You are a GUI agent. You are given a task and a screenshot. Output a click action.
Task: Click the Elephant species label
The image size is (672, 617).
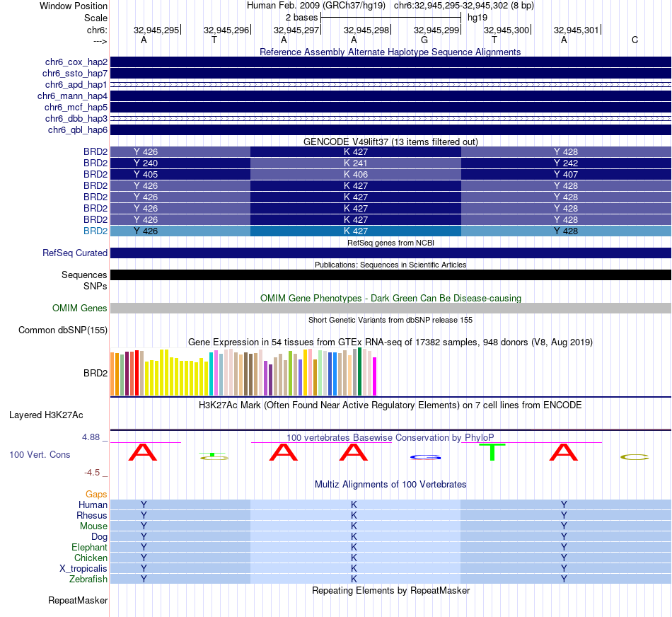click(x=90, y=547)
